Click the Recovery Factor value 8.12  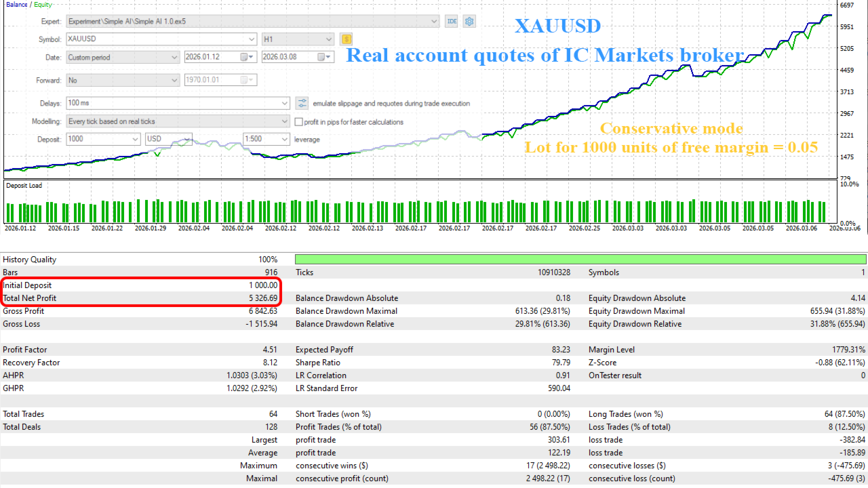click(270, 363)
